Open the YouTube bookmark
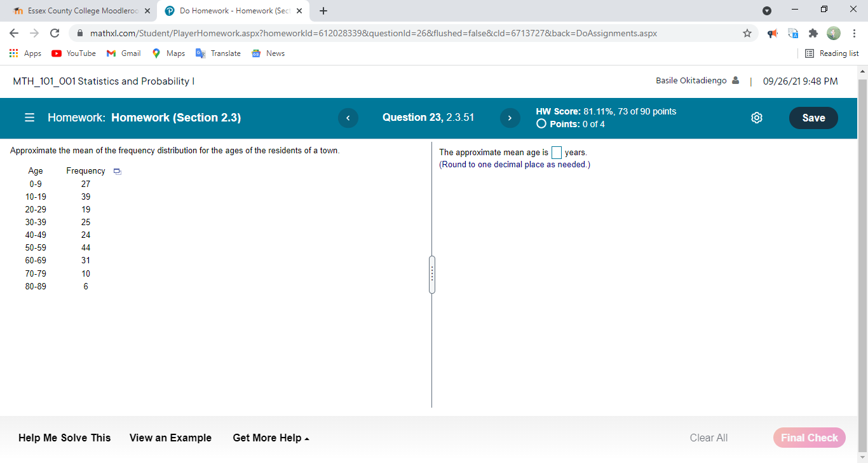 click(74, 53)
